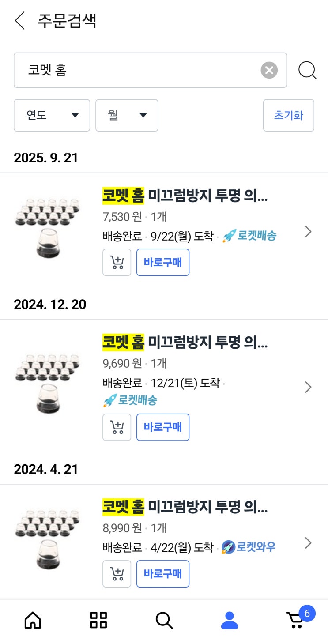
Task: Open the category grid in bottom navigation
Action: (x=98, y=620)
